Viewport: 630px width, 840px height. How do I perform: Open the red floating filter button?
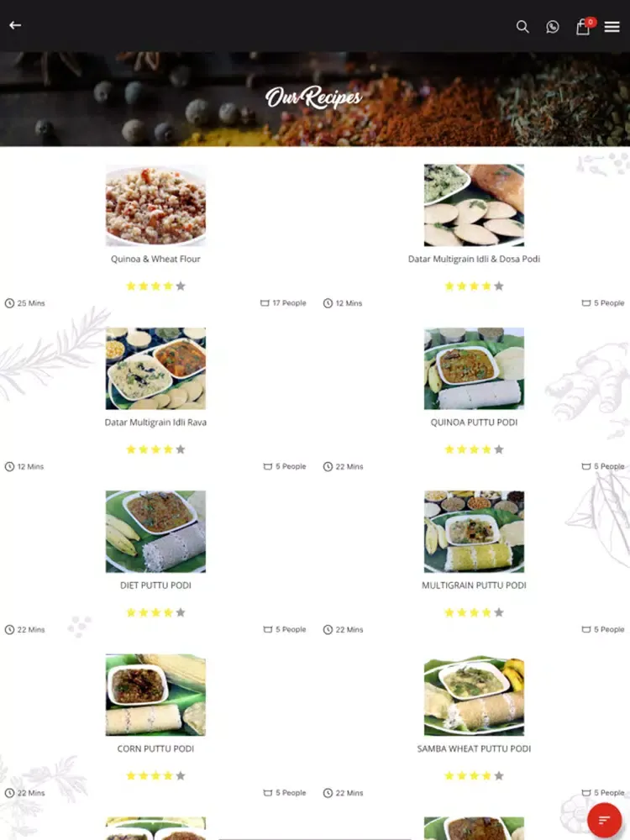pos(604,820)
